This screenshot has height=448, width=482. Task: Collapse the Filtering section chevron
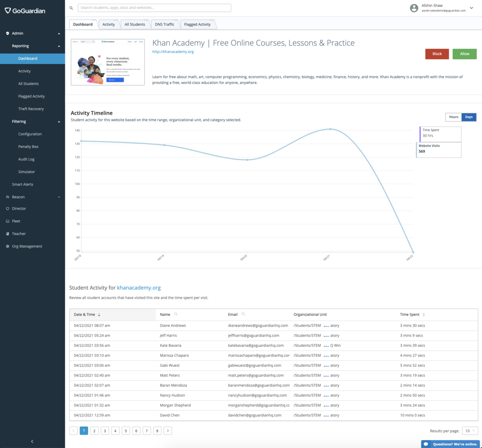(x=59, y=122)
